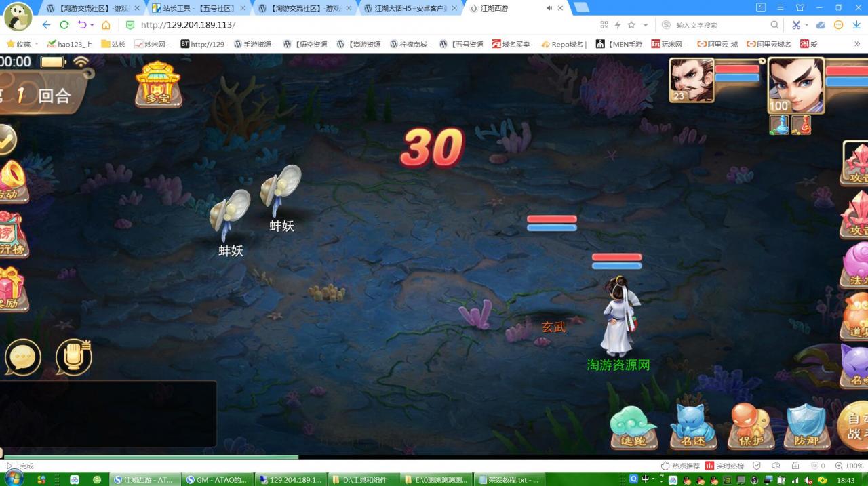Click the red potion buff icon
This screenshot has width=868, height=486.
[801, 125]
